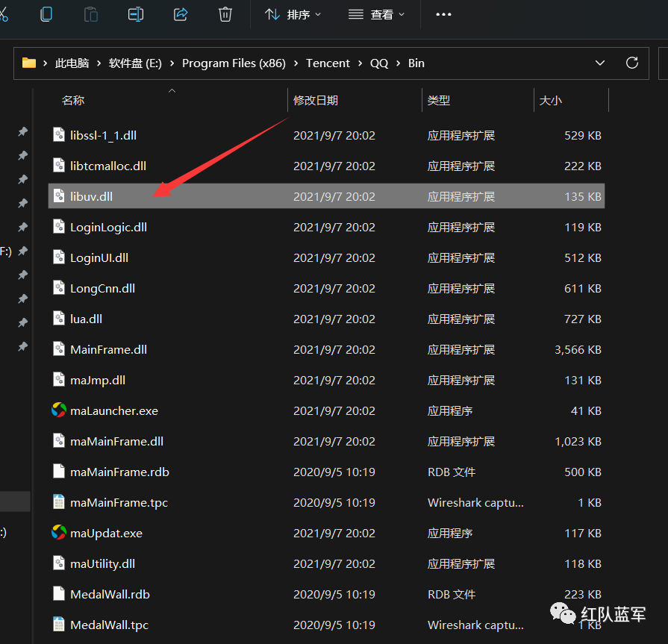Click libuv.dll DLL file icon
The height and width of the screenshot is (644, 668).
coord(59,196)
